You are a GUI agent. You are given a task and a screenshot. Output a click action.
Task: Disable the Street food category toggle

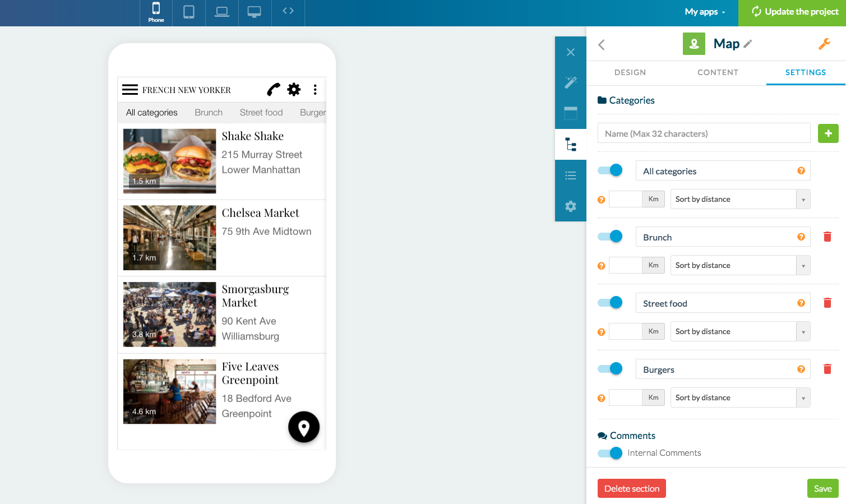[x=610, y=303]
